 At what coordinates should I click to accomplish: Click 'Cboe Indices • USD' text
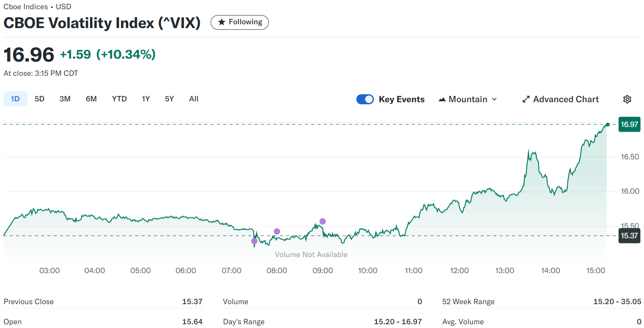pos(37,7)
